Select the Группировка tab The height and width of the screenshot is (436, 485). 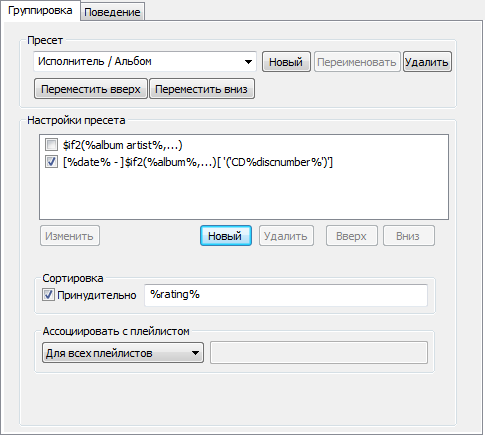tap(40, 10)
